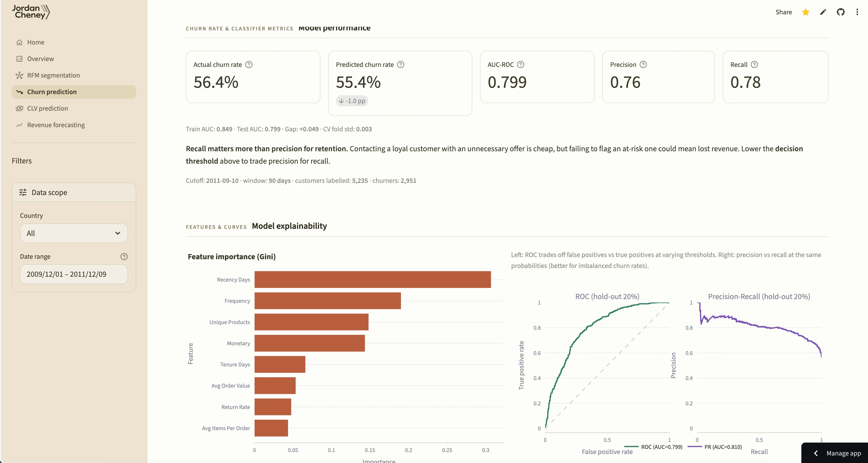Click the Share button

point(783,12)
